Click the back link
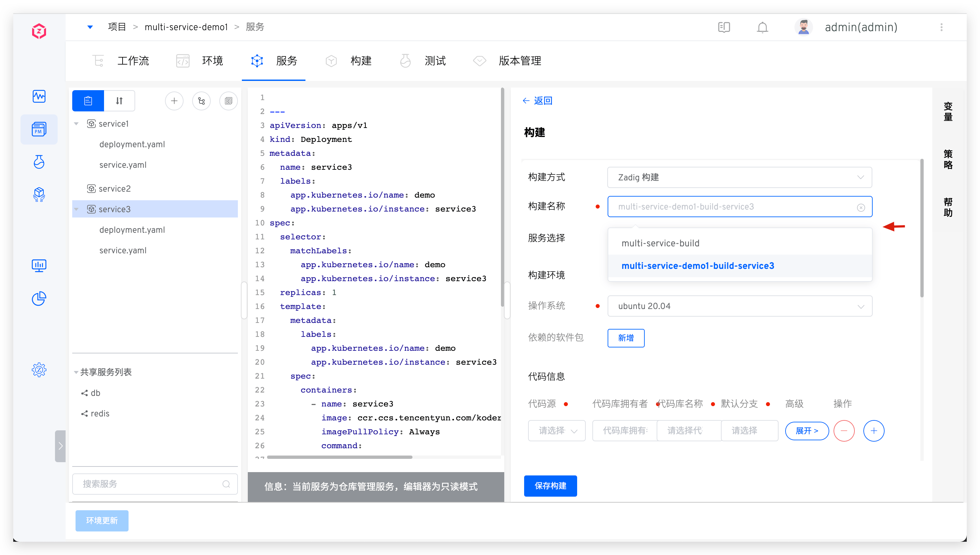The width and height of the screenshot is (980, 555). pos(537,101)
